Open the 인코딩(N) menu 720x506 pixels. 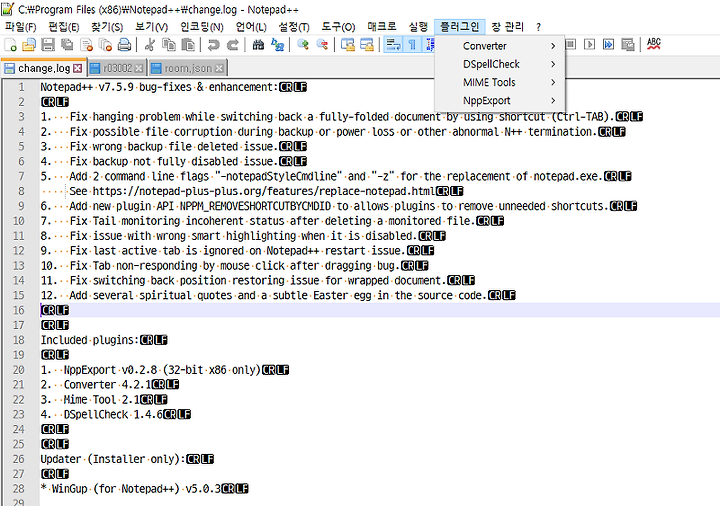tap(202, 27)
